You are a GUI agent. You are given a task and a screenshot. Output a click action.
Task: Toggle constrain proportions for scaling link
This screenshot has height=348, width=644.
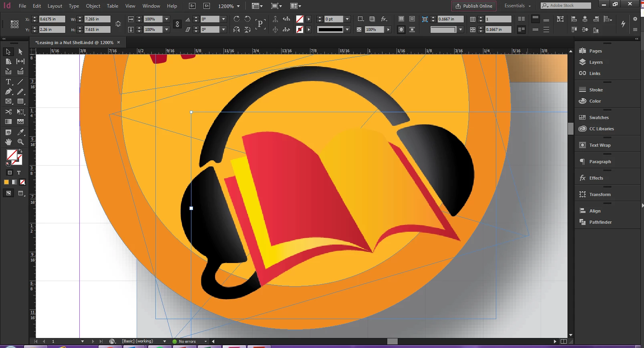(x=177, y=24)
